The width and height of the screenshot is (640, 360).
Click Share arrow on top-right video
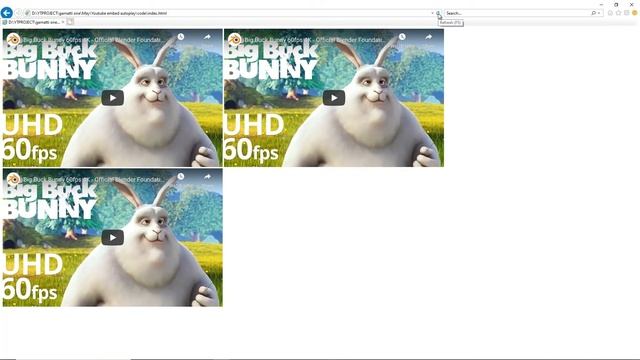429,37
